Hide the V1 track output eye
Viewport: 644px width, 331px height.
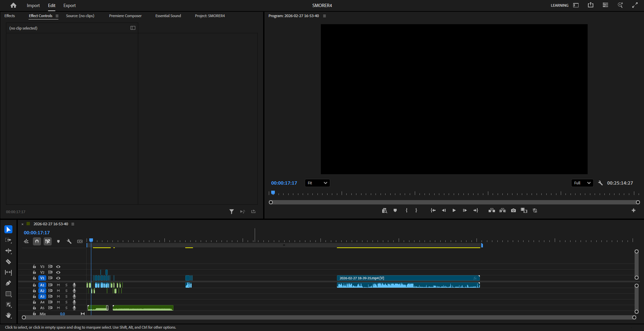[x=58, y=278]
